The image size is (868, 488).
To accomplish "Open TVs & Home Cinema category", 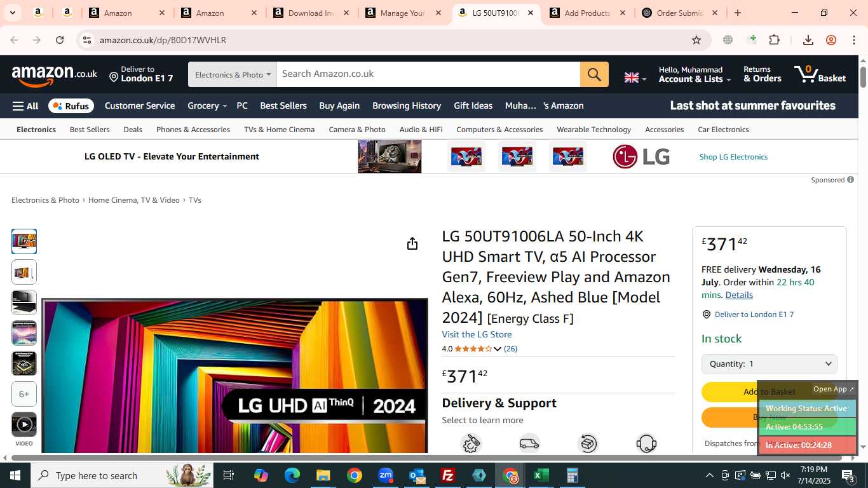I will [x=280, y=130].
